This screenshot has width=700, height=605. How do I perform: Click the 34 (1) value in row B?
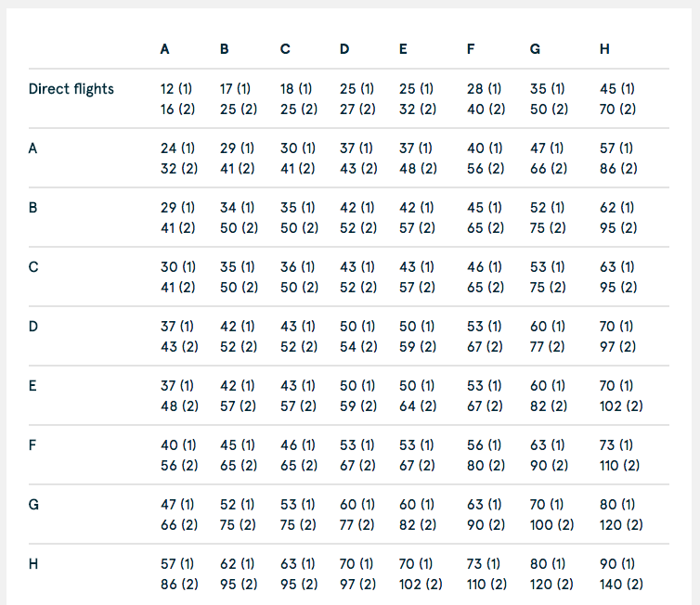point(237,208)
